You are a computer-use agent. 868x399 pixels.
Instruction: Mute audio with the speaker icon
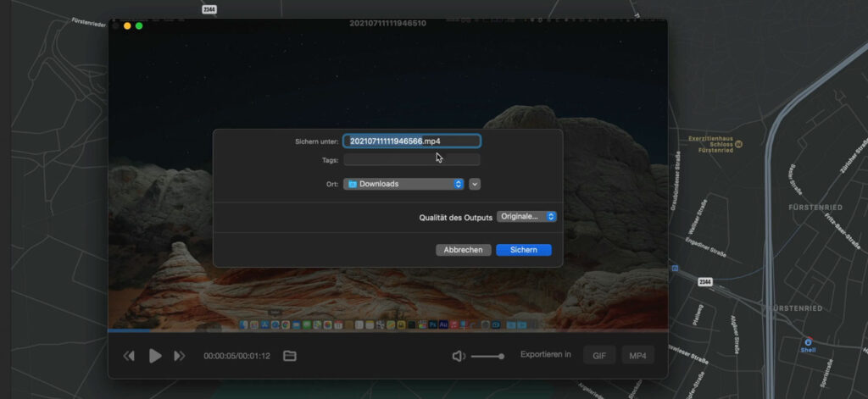459,356
